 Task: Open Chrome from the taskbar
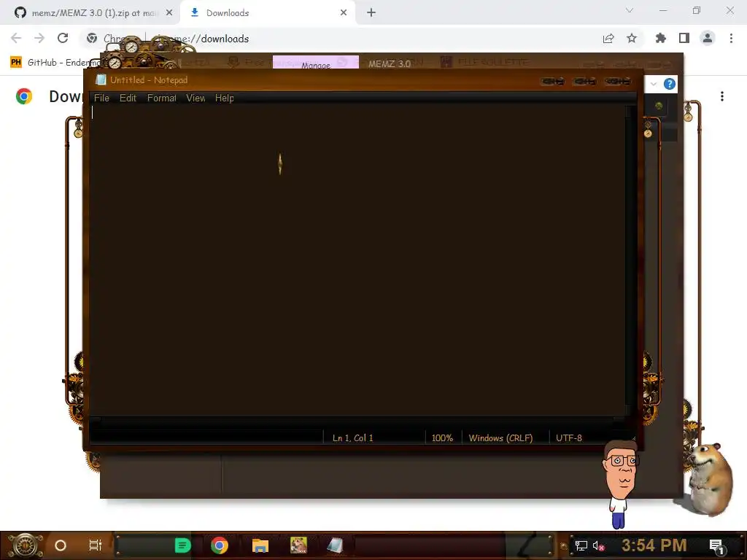[220, 545]
